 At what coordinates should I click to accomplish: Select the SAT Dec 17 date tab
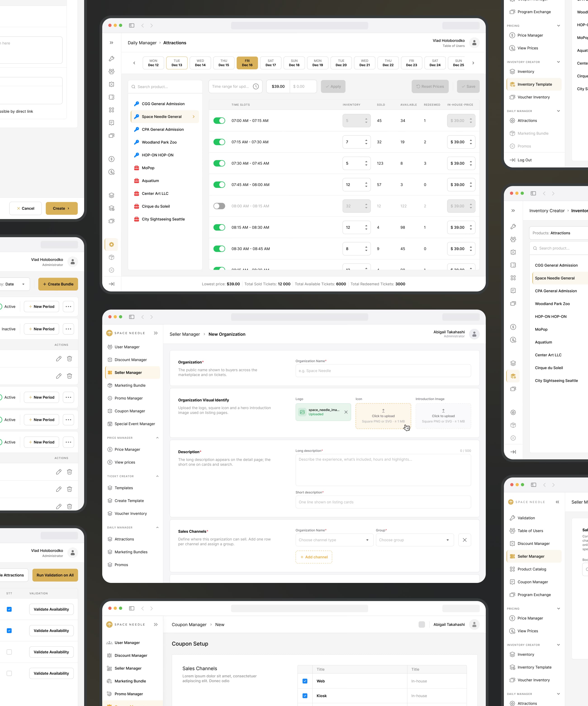click(x=270, y=63)
